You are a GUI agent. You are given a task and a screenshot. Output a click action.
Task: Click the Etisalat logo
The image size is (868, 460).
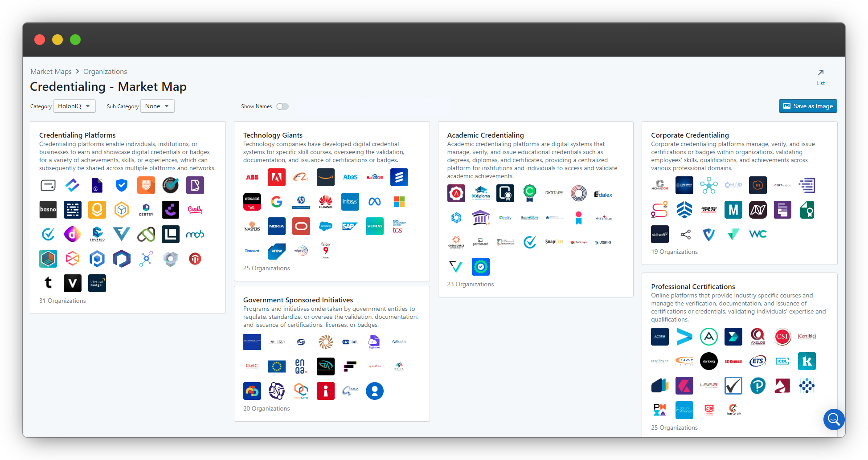(252, 202)
